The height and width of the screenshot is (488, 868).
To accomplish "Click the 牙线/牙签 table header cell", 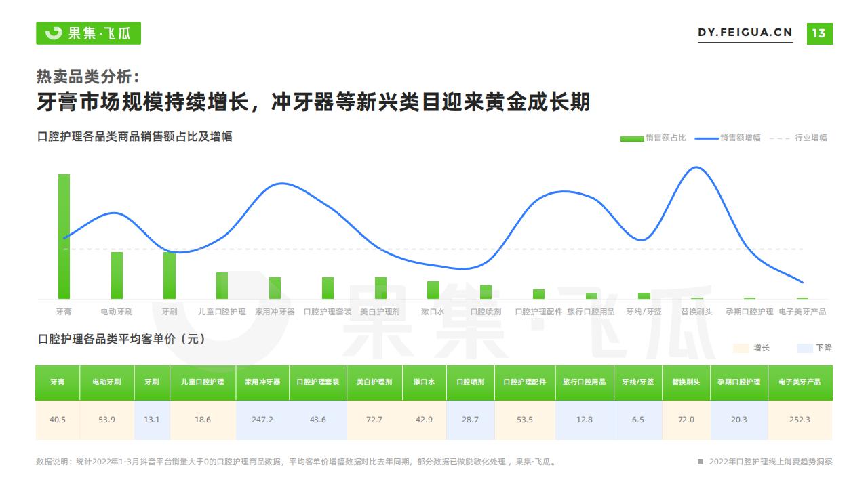I will [x=638, y=382].
